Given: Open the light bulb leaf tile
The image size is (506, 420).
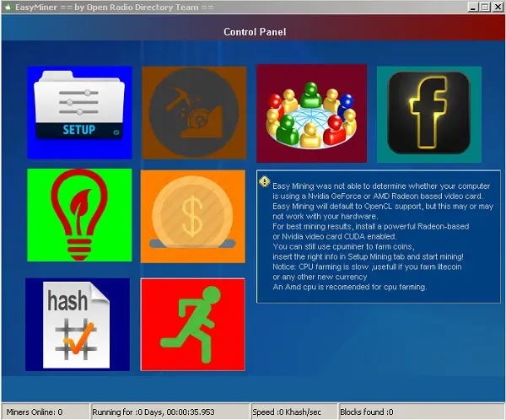Looking at the screenshot, I should tap(79, 215).
